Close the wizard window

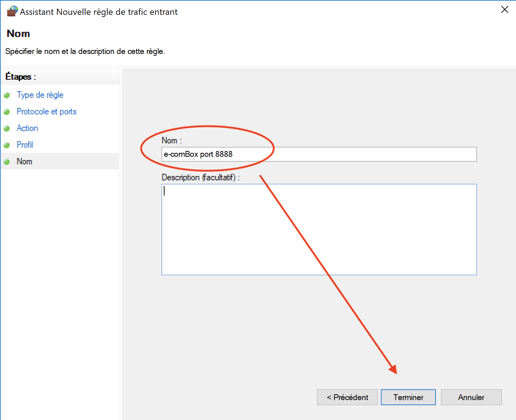[504, 10]
